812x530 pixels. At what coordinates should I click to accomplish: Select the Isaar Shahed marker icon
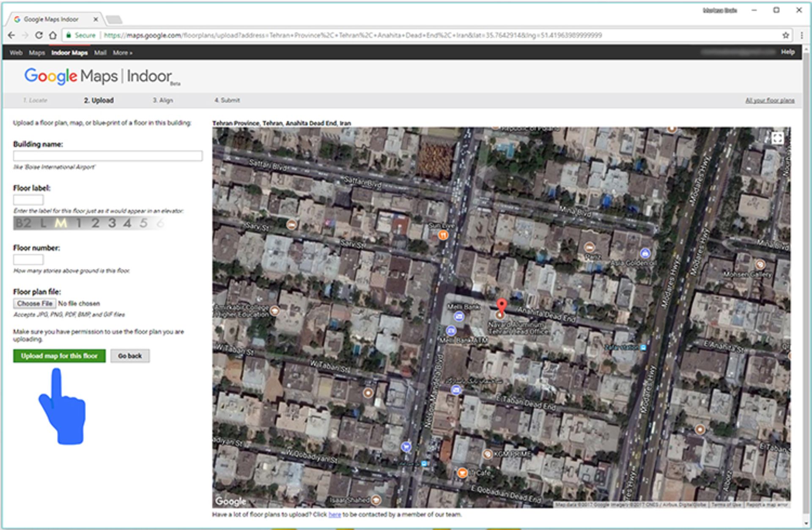tap(376, 500)
